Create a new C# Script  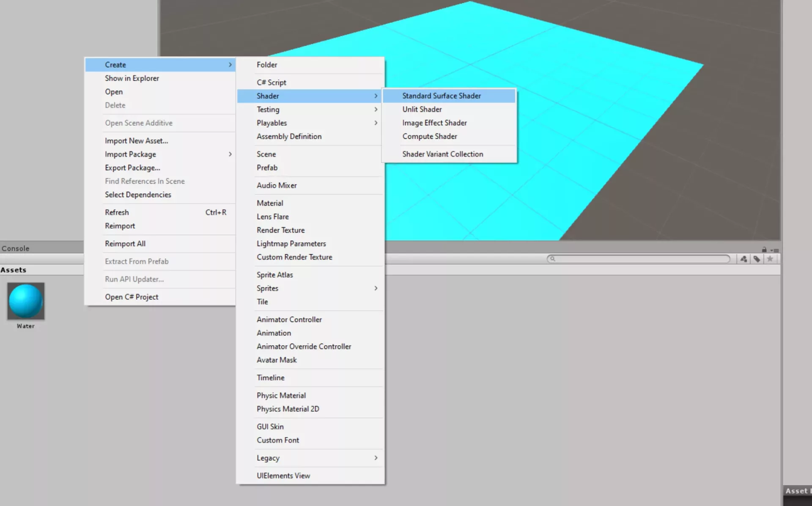point(310,82)
